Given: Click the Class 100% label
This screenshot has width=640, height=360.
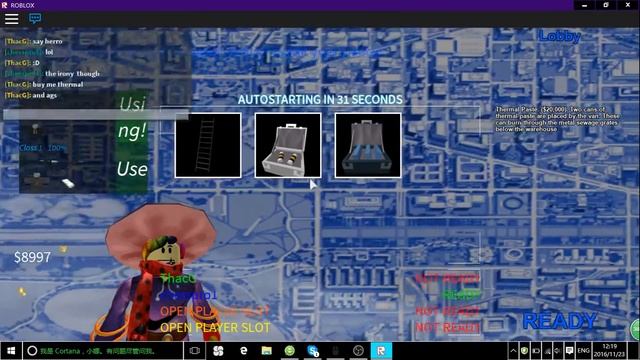Looking at the screenshot, I should tap(42, 148).
